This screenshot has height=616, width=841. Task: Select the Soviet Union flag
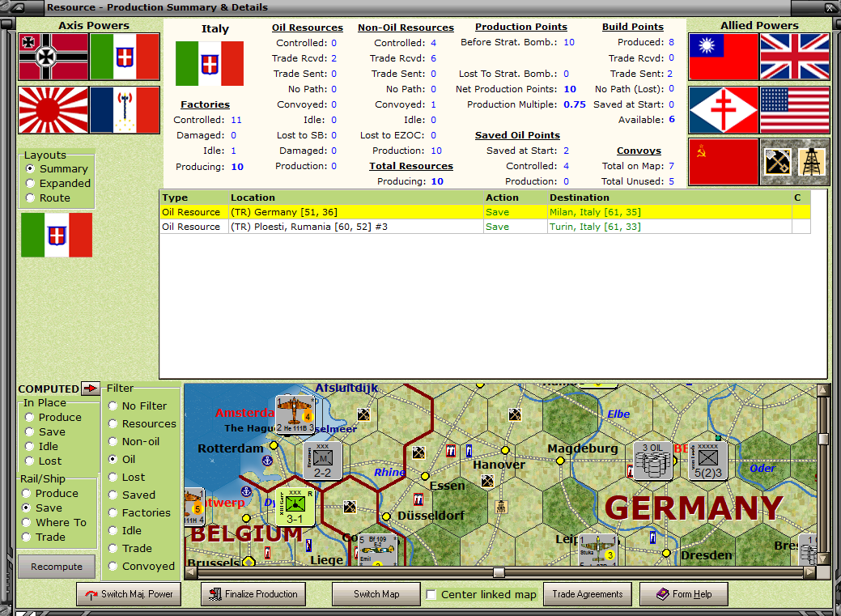point(723,162)
